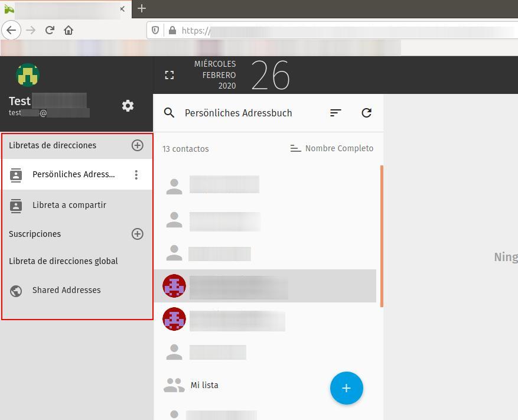Go back in browser history
This screenshot has height=420, width=518.
point(11,30)
